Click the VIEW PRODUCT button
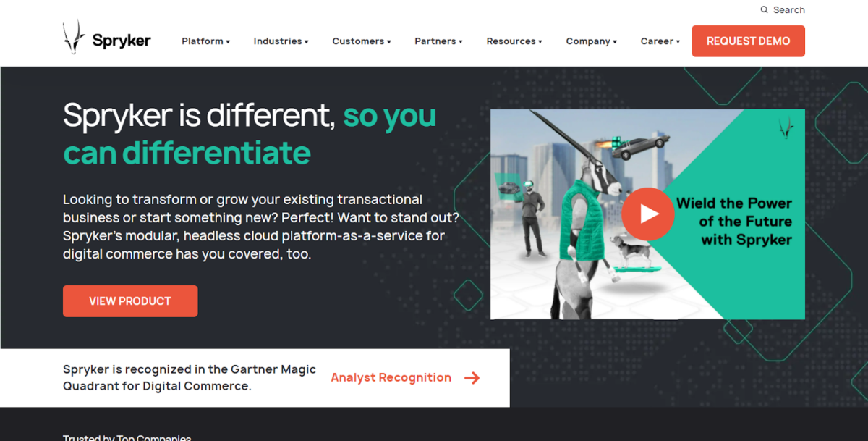 tap(130, 301)
